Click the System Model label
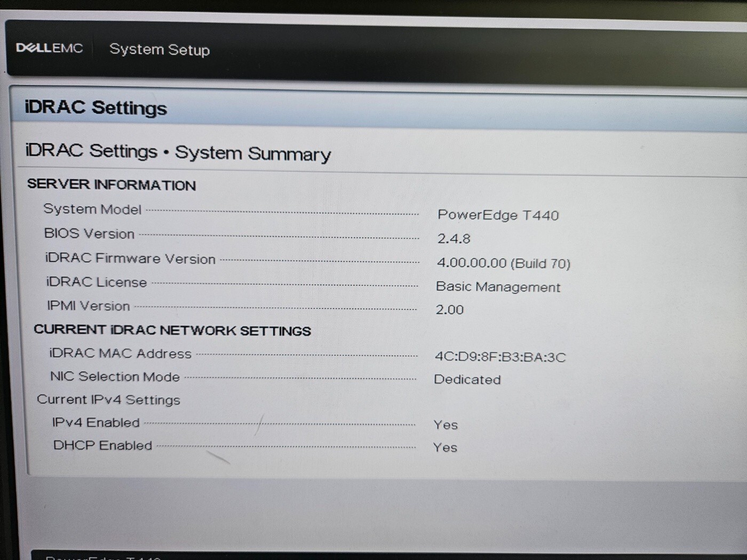Viewport: 747px width, 560px height. tap(92, 209)
